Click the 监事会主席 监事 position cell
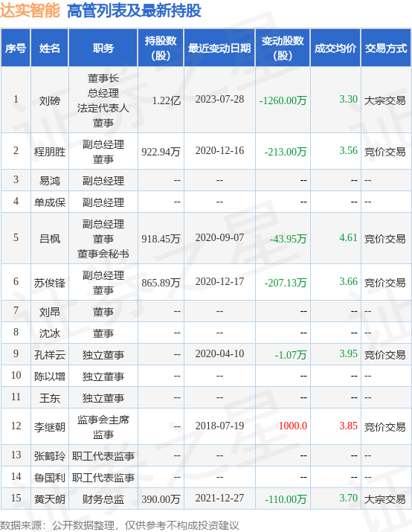412x532 pixels. click(103, 427)
